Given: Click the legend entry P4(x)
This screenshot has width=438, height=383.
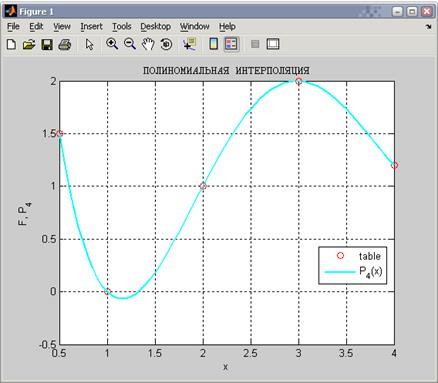Looking at the screenshot, I should pos(371,272).
